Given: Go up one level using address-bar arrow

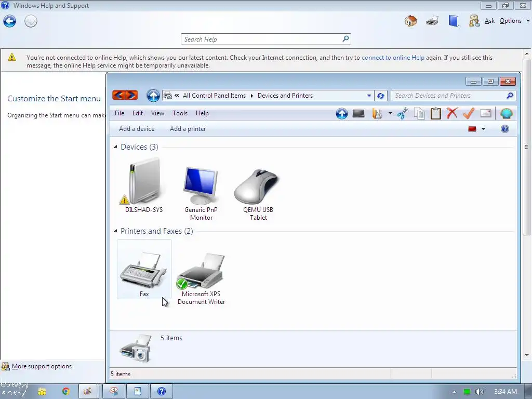Looking at the screenshot, I should (153, 96).
